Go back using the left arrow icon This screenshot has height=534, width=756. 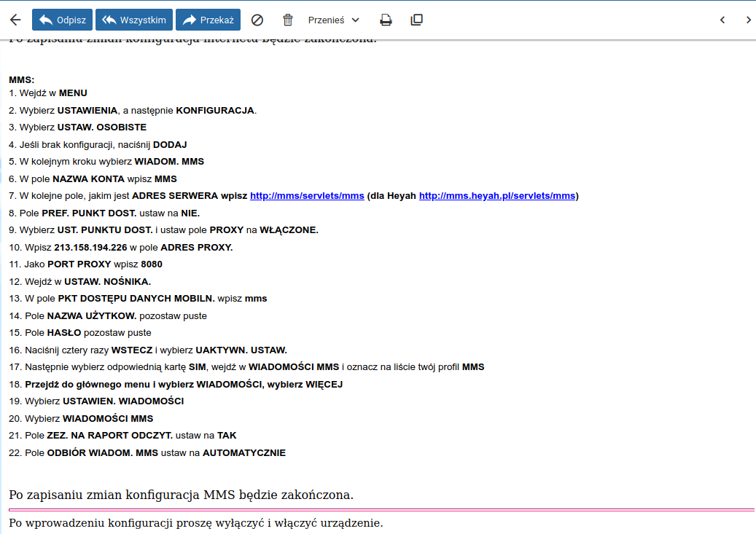click(15, 20)
